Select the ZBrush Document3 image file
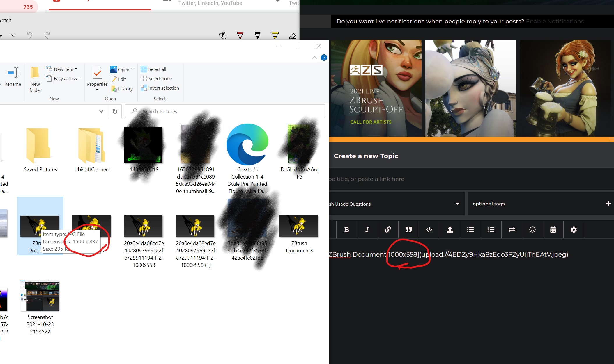The width and height of the screenshot is (614, 364). coord(299,234)
